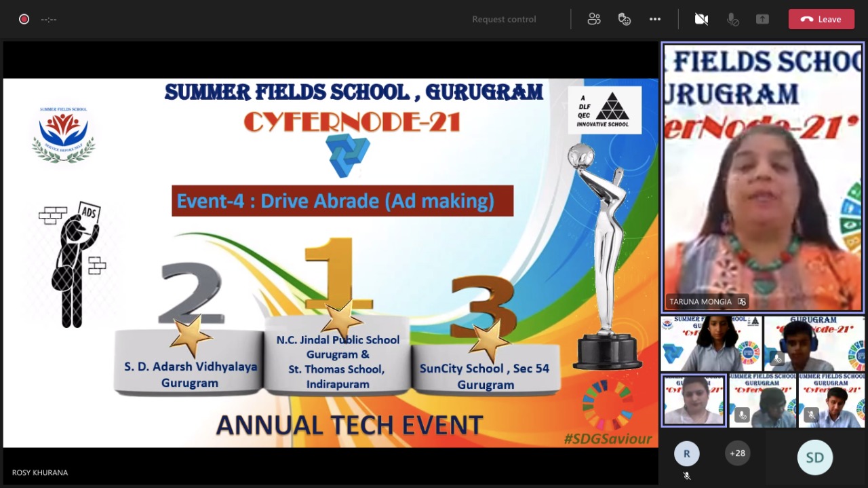Open the SD participant avatar
The width and height of the screenshot is (868, 488).
click(814, 457)
